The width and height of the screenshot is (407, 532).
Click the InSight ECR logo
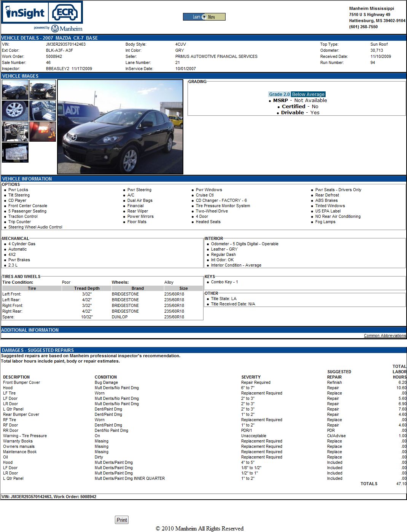42,13
